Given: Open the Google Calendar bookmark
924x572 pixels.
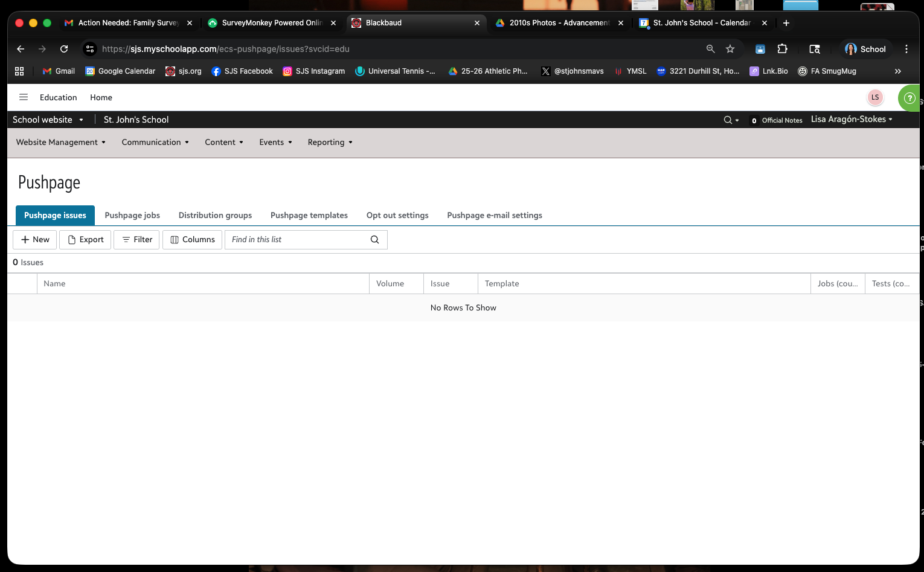Looking at the screenshot, I should point(120,71).
